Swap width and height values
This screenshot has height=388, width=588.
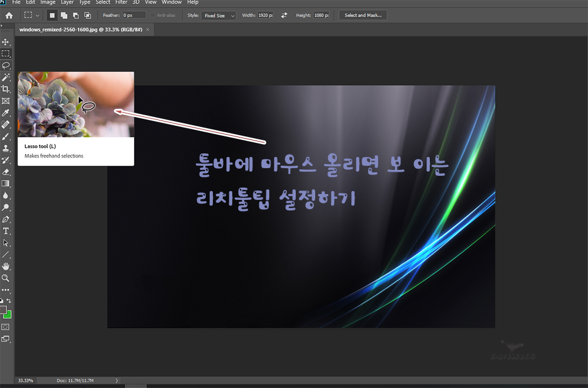(284, 15)
